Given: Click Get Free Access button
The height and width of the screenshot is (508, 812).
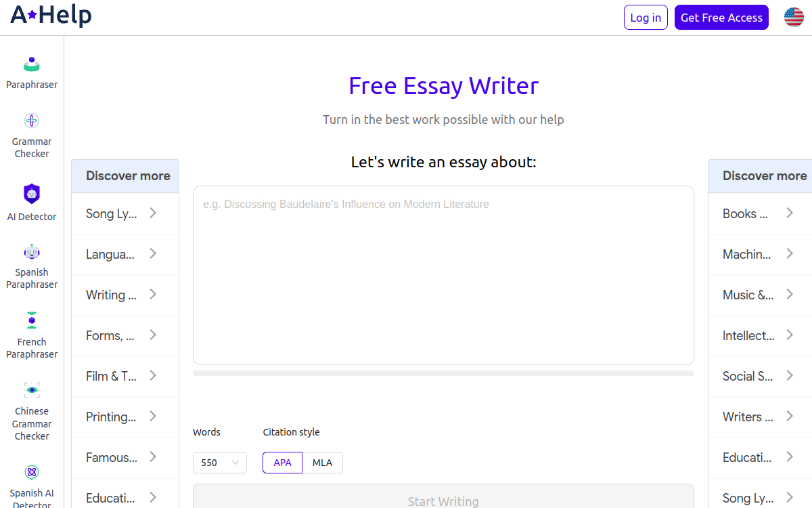Looking at the screenshot, I should pos(721,18).
